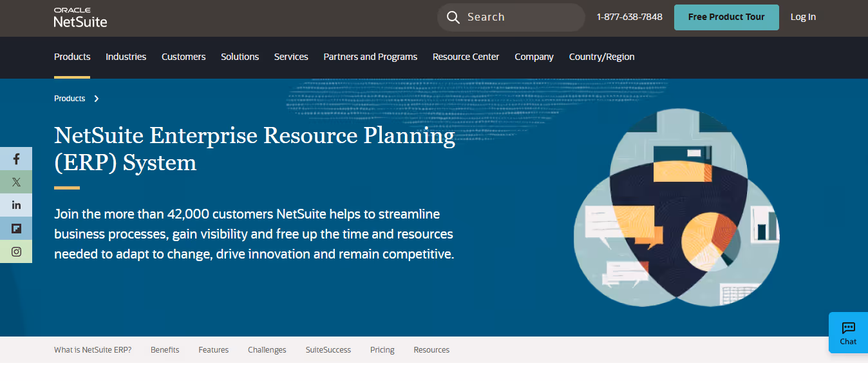868x381 pixels.
Task: Open the Oracle NetSuite logo home link
Action: (x=80, y=17)
